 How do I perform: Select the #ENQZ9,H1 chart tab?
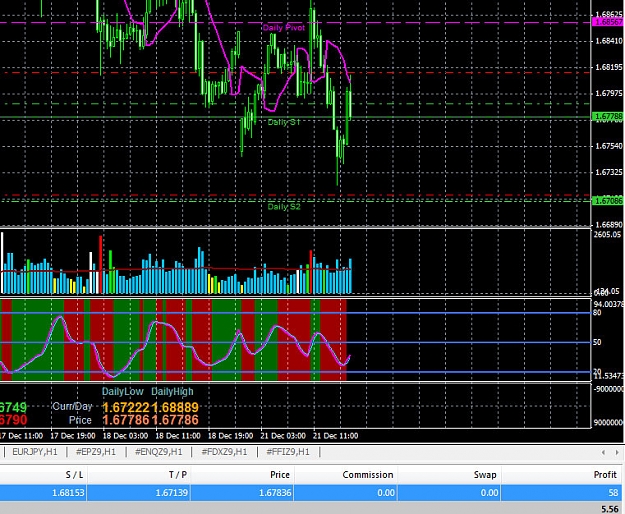point(159,452)
